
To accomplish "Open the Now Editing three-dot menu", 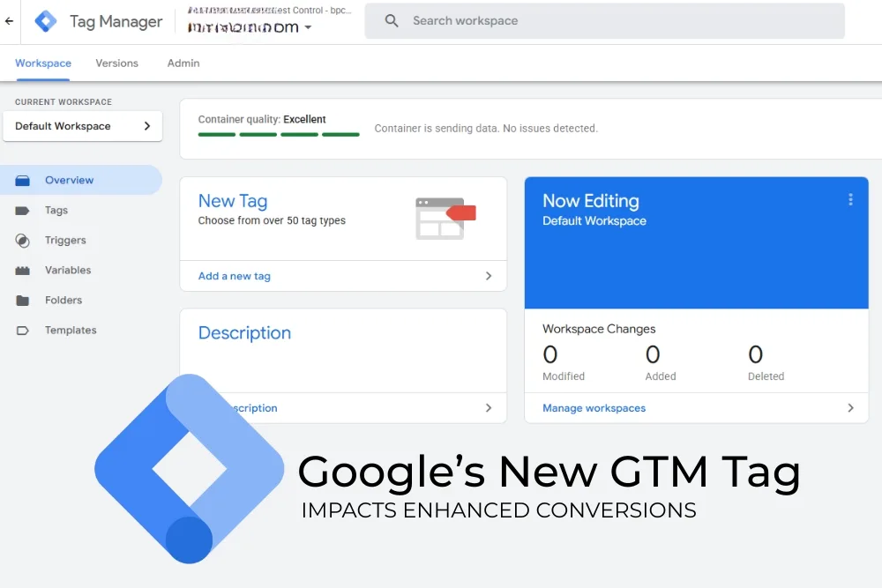I will click(x=850, y=199).
